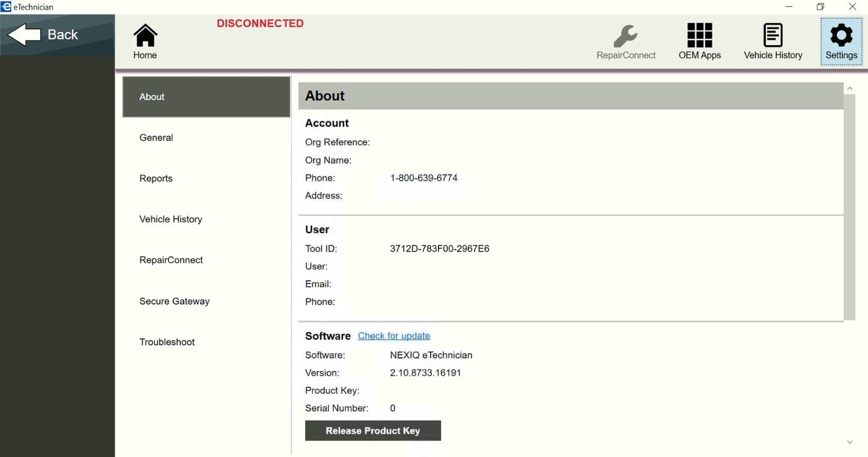
Task: Click the scrollbar up arrow in About panel
Action: 849,89
